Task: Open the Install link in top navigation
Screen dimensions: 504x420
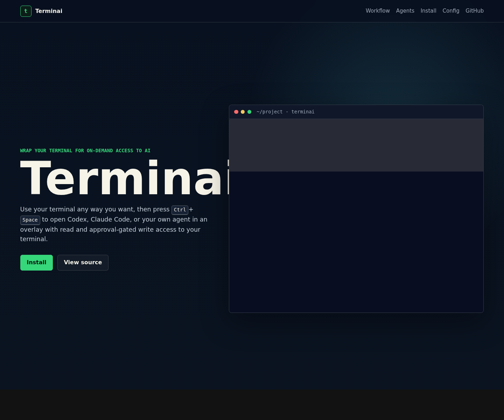Action: [x=428, y=11]
